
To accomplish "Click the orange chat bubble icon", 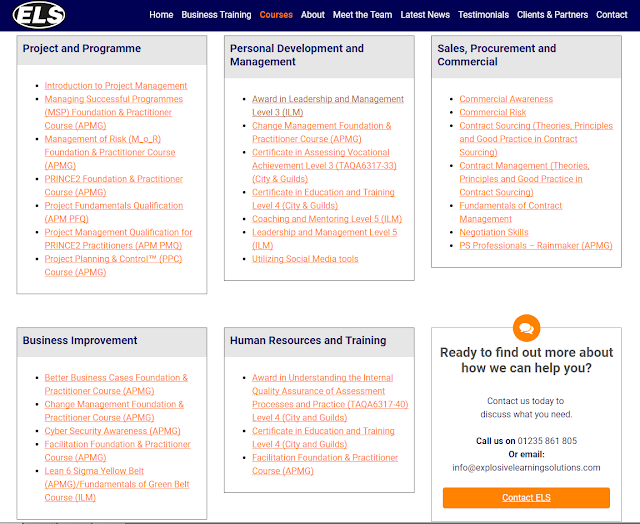I will point(526,328).
